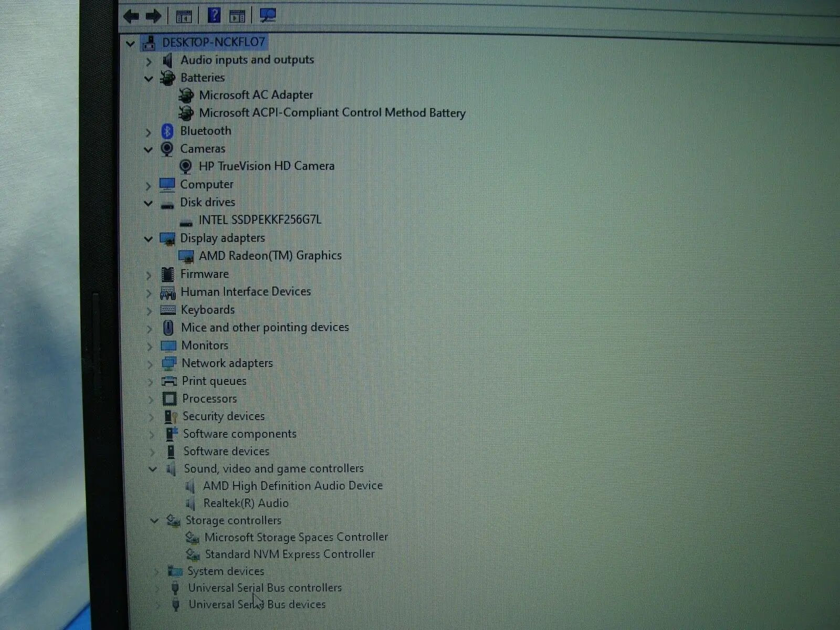Screen dimensions: 840x630
Task: Select Microsoft ACPI-Compliant Control Method Battery
Action: (332, 113)
